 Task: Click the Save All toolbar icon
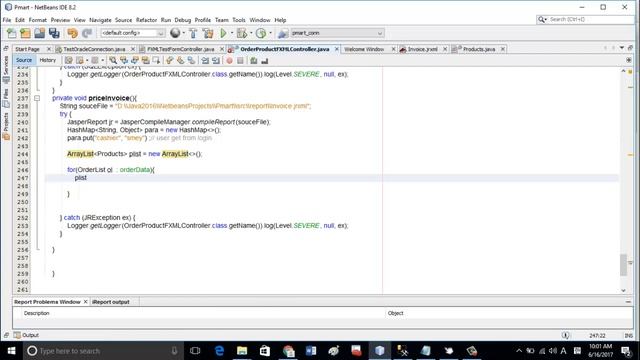[54, 33]
